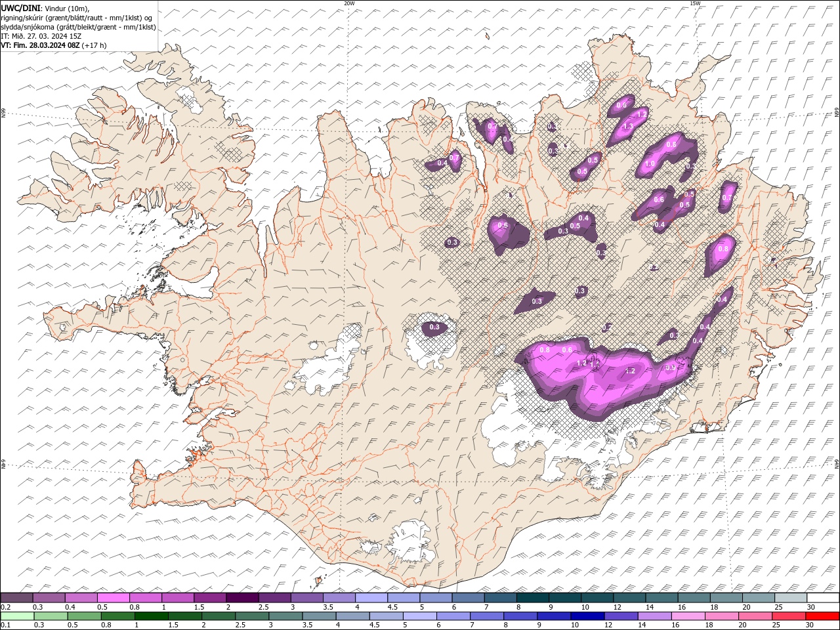Select the "slydda/snjókoma" legend description line

pyautogui.click(x=78, y=27)
